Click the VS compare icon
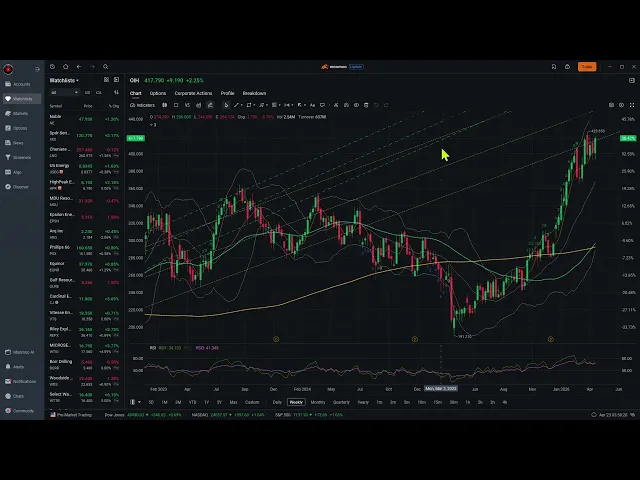 pyautogui.click(x=187, y=105)
